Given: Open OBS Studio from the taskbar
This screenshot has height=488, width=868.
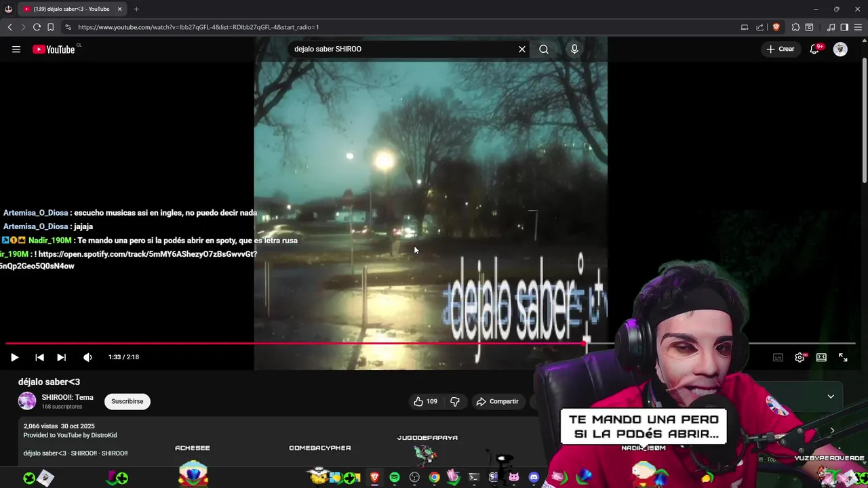Looking at the screenshot, I should (x=414, y=478).
